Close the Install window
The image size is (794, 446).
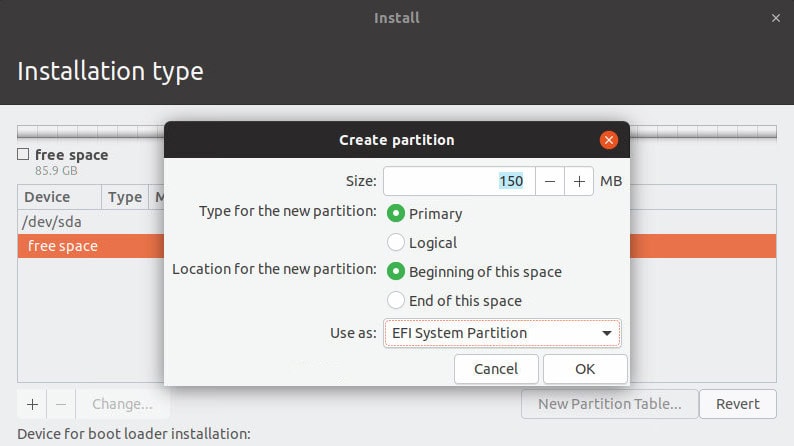(776, 18)
